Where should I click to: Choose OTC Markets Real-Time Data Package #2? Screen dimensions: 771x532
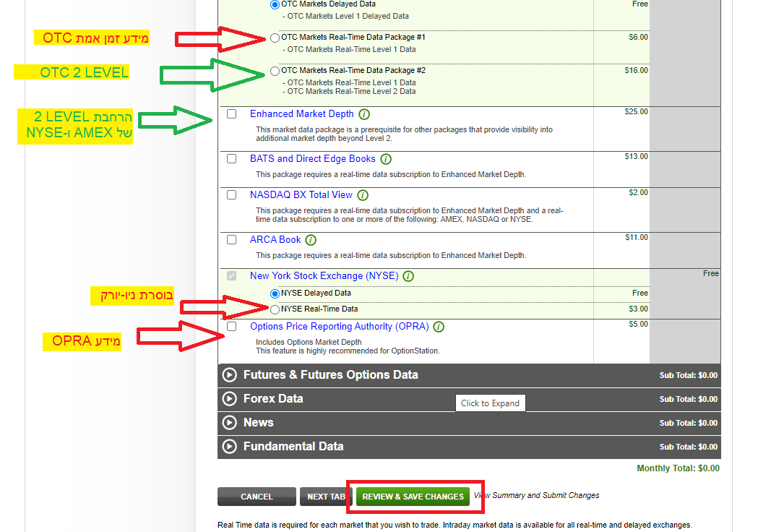(x=275, y=71)
